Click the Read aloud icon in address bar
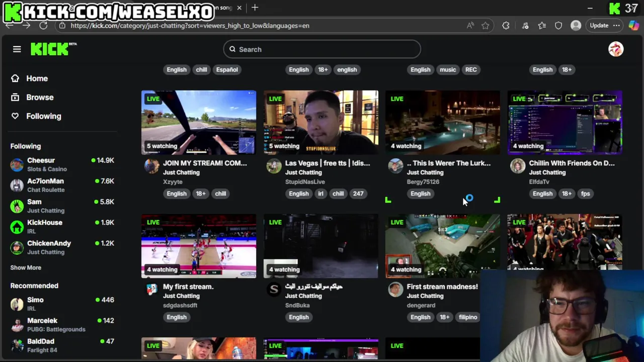 coord(470,25)
